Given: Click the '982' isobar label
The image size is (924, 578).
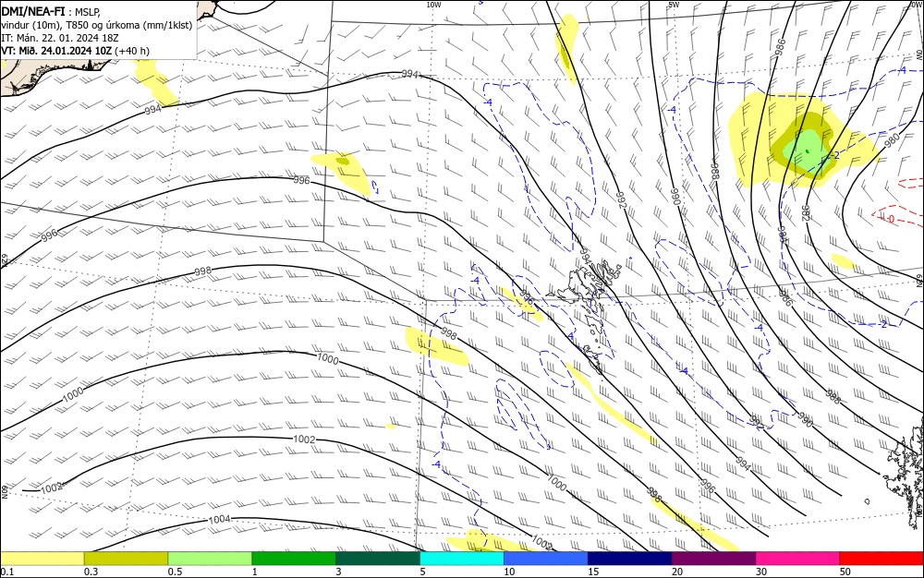Looking at the screenshot, I should tap(805, 213).
